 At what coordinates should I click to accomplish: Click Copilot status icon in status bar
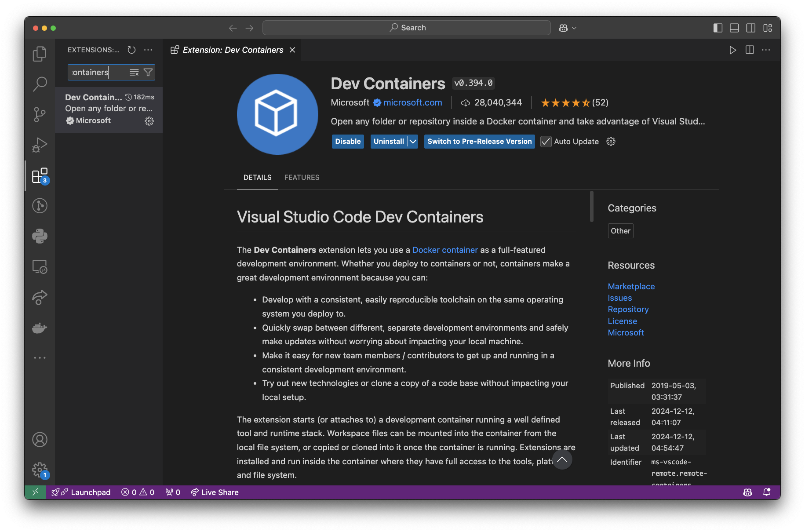(747, 492)
